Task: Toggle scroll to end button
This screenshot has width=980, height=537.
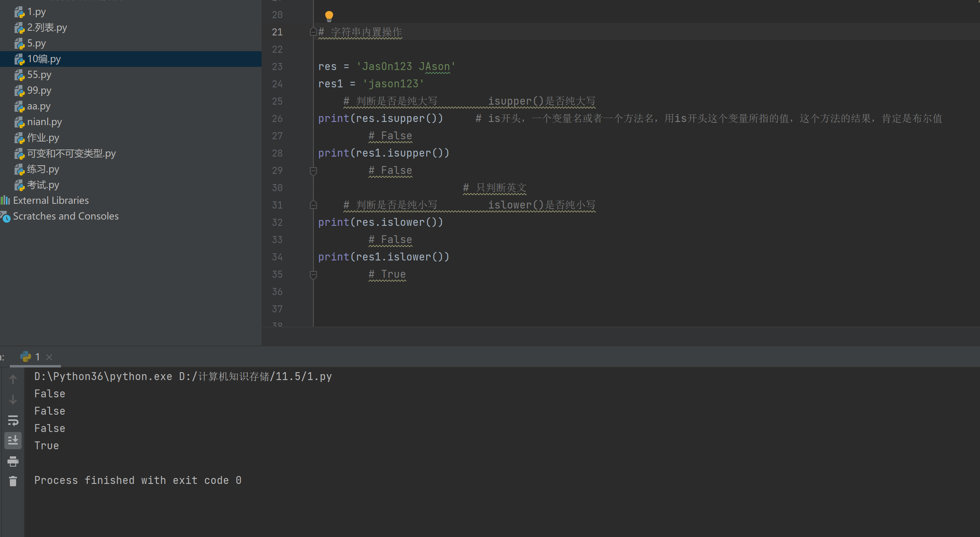Action: 13,441
